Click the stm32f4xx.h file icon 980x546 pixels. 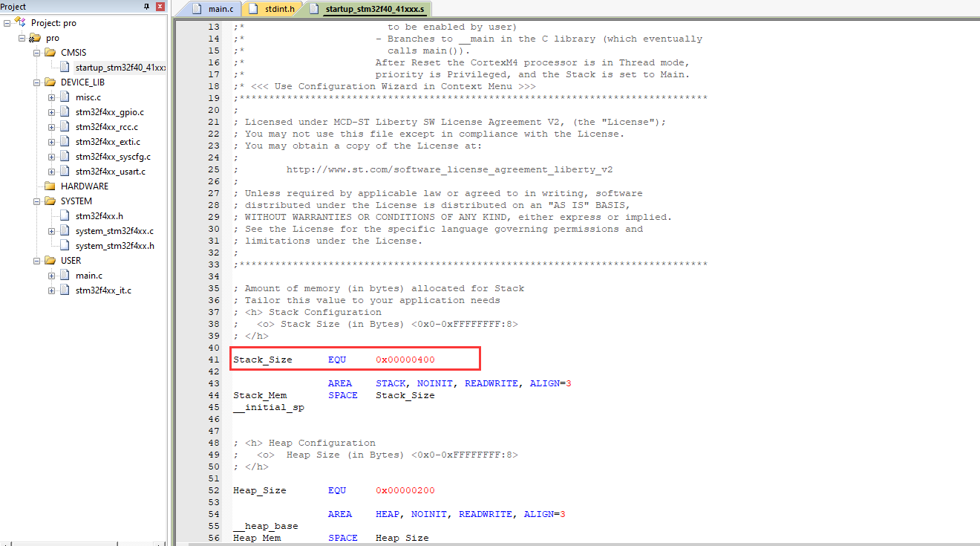65,216
